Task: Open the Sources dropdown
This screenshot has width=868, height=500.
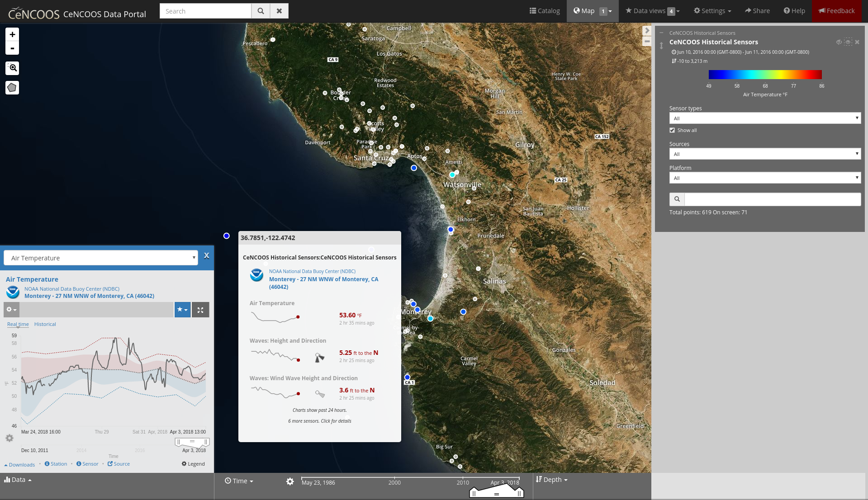Action: (765, 154)
